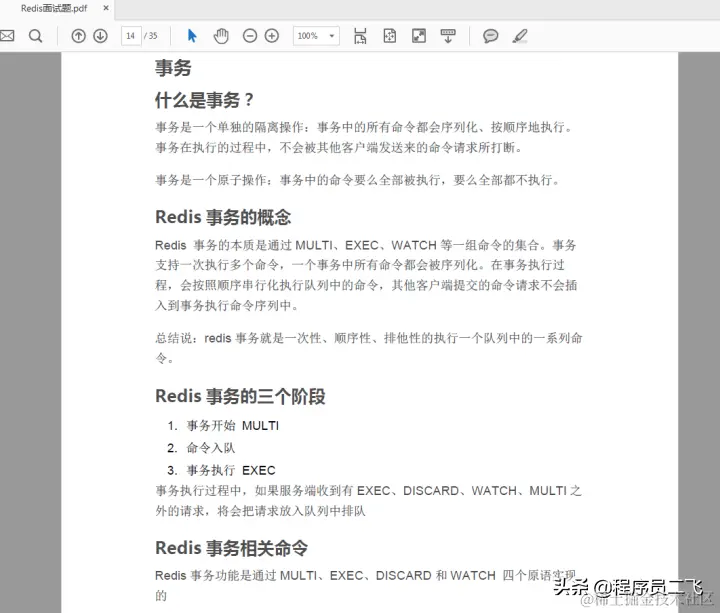Click the heading Redis 事务的三个阶段
The image size is (720, 613).
(x=240, y=396)
